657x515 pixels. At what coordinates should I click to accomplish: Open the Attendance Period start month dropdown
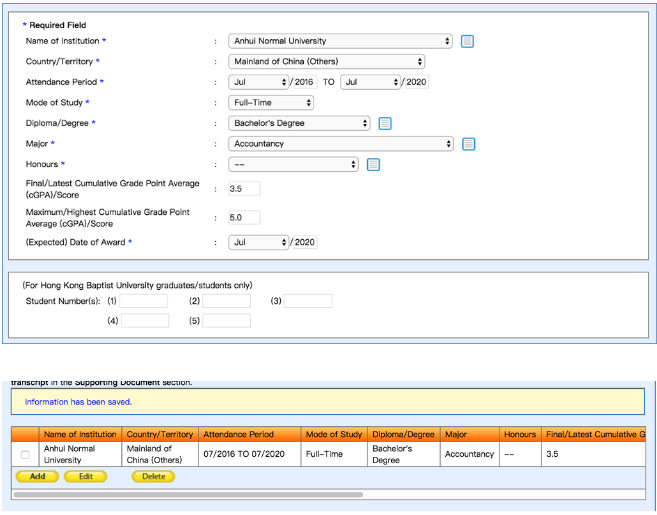point(258,82)
